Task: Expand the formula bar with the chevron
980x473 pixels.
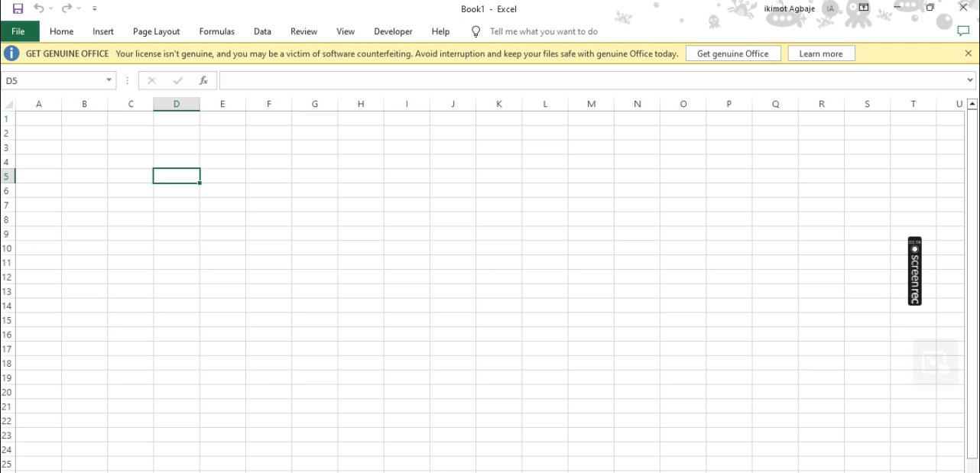Action: [971, 80]
